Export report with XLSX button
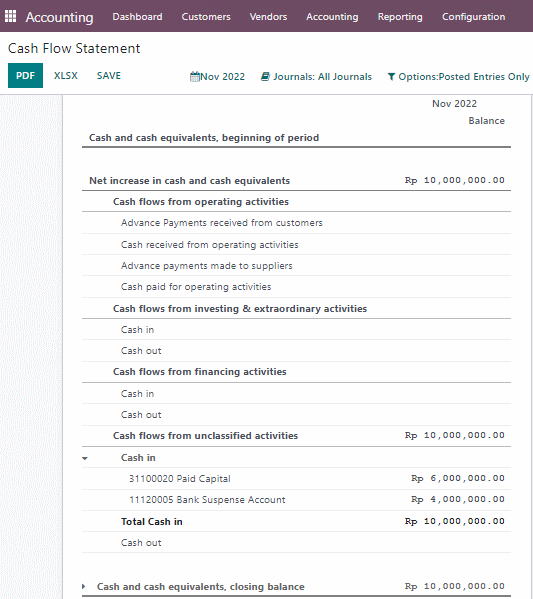Screen dimensions: 533x599 pyautogui.click(x=66, y=76)
